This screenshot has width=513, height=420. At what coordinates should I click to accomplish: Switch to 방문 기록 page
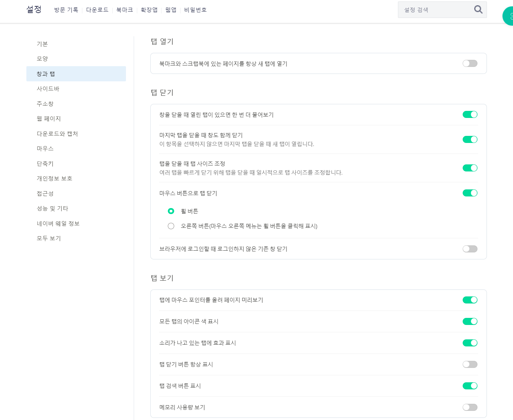[x=66, y=10]
